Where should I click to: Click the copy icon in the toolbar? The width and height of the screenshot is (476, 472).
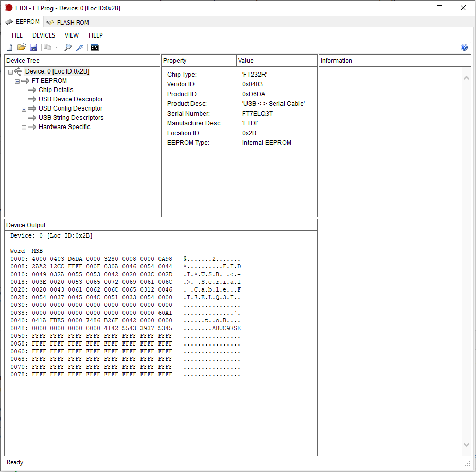click(x=48, y=47)
